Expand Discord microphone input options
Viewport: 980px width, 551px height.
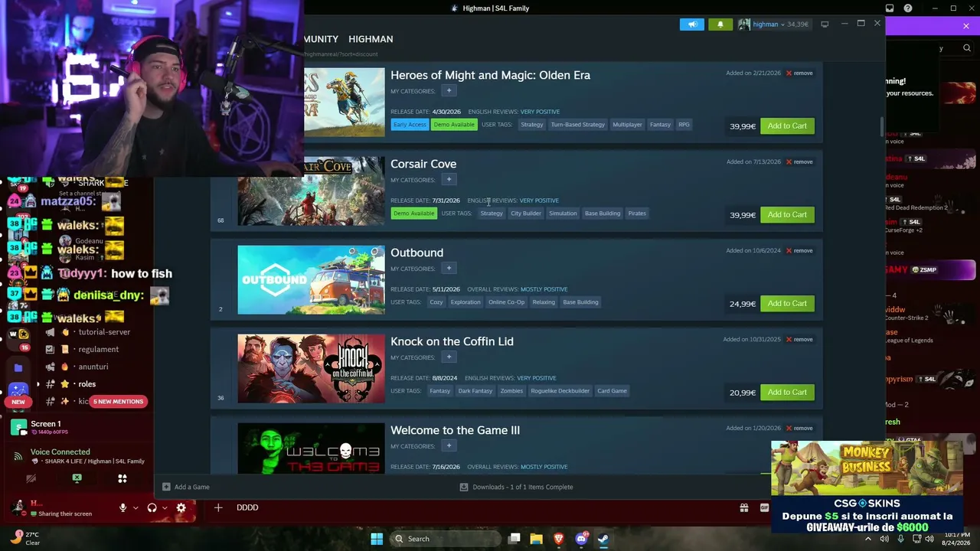click(x=136, y=507)
